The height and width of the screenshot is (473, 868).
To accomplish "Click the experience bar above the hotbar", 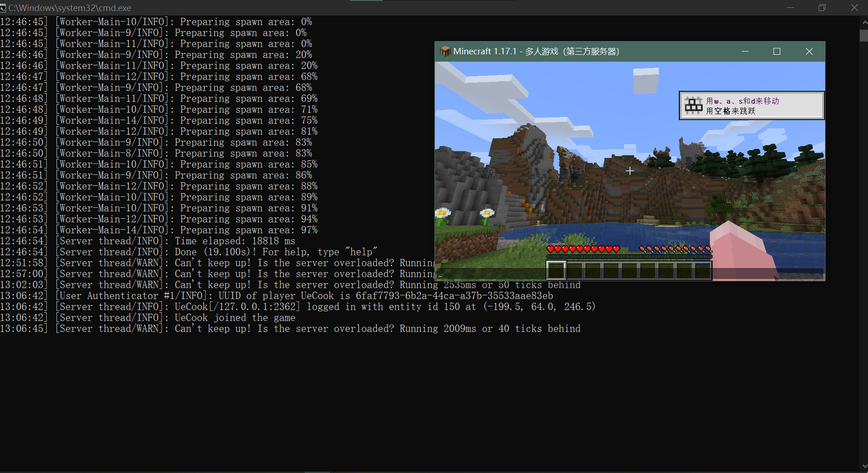I will pyautogui.click(x=629, y=255).
